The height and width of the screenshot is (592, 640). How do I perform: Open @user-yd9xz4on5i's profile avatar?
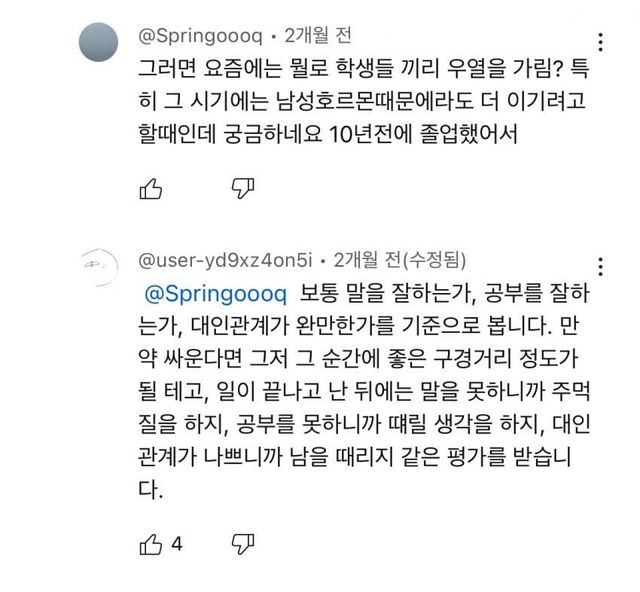(100, 267)
